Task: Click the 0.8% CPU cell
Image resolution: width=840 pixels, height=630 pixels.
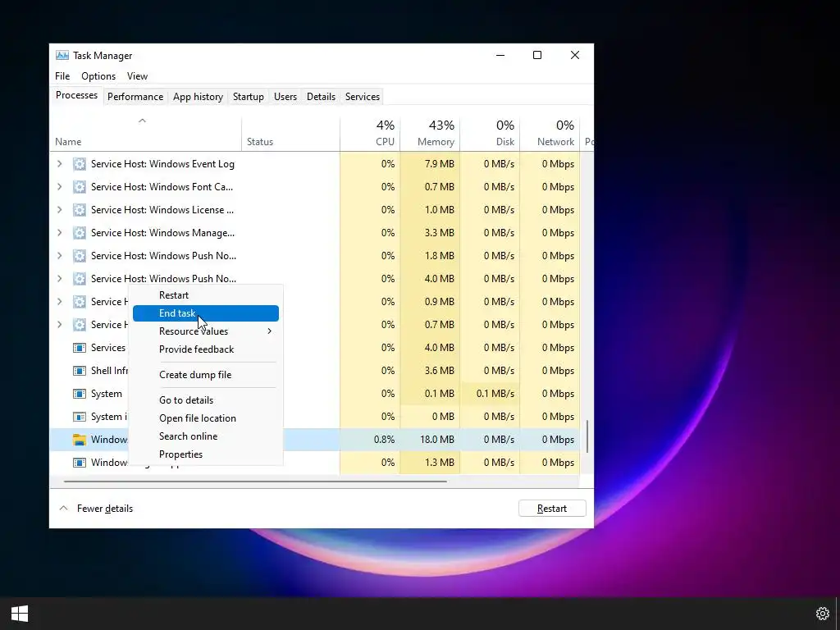Action: [370, 440]
